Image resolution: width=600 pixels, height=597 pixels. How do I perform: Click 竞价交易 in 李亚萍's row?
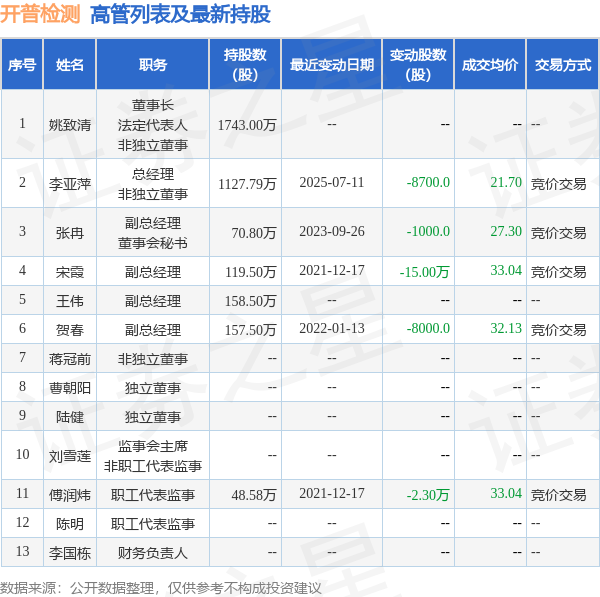point(558,184)
